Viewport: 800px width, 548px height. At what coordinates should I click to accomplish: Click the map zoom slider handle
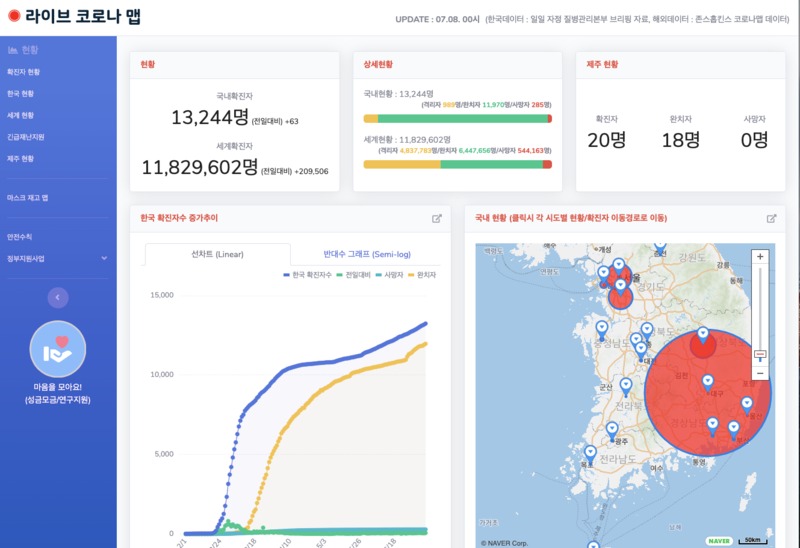(760, 355)
